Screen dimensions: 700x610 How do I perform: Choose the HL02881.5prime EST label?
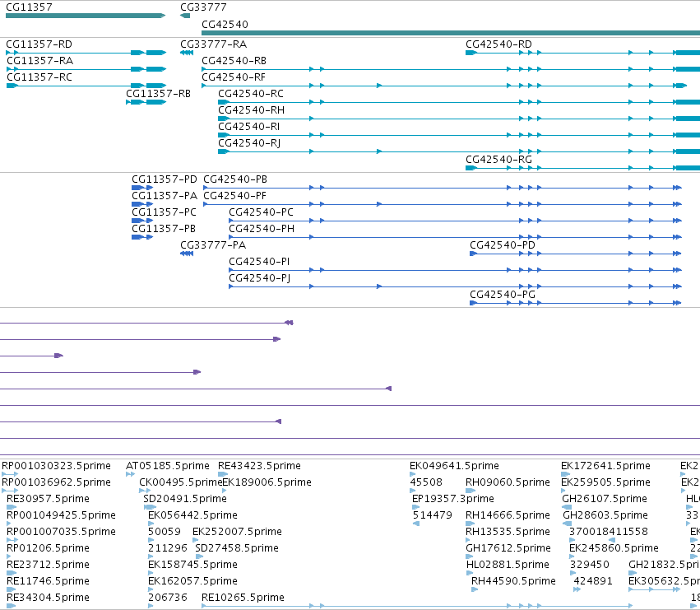click(x=508, y=566)
